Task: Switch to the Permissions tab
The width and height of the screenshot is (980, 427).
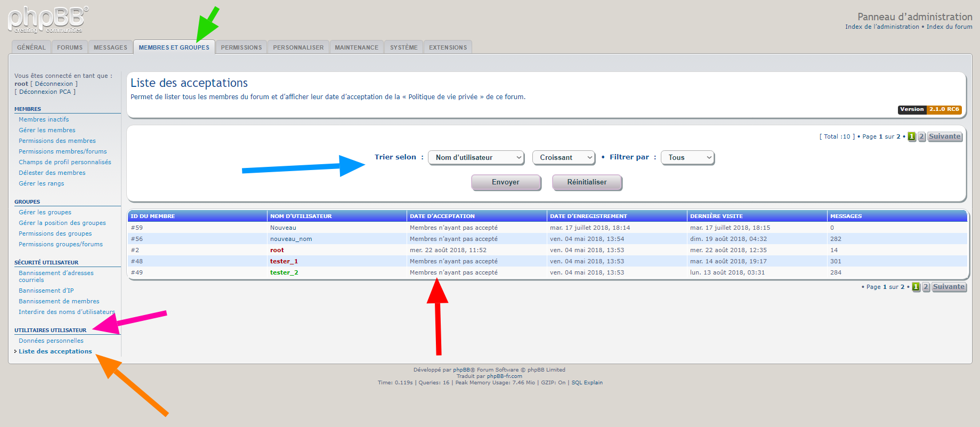Action: point(241,47)
